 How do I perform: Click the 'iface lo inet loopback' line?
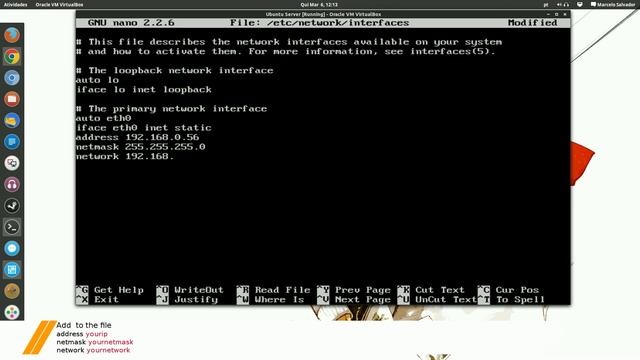pos(144,90)
